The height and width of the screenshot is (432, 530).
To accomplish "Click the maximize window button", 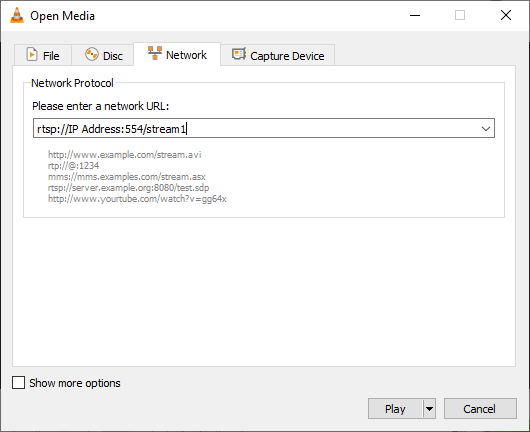I will click(x=460, y=16).
